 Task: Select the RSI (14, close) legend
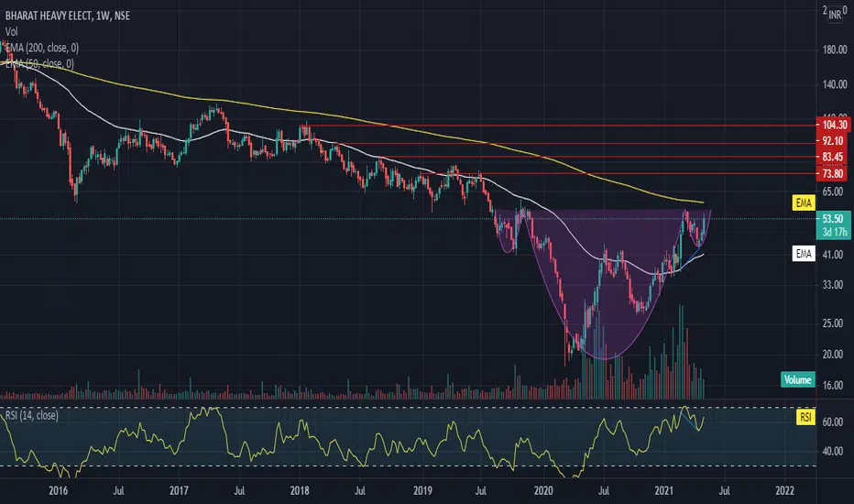tap(31, 416)
